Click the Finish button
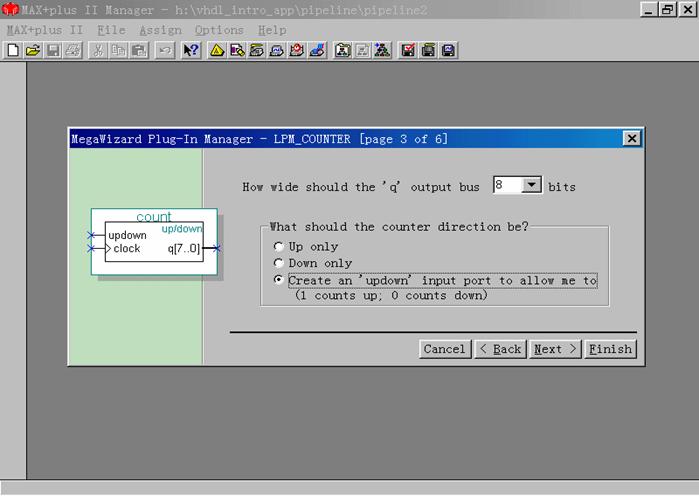Screen dimensions: 699x496 610,349
